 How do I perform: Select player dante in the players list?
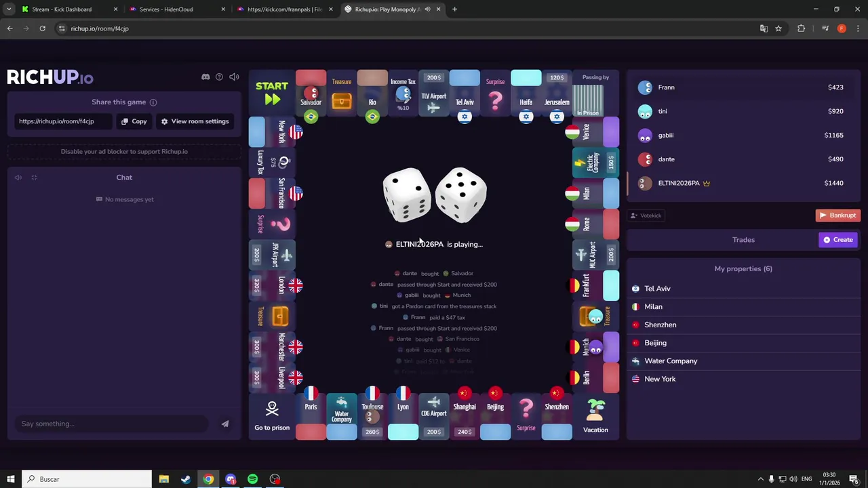tap(743, 159)
